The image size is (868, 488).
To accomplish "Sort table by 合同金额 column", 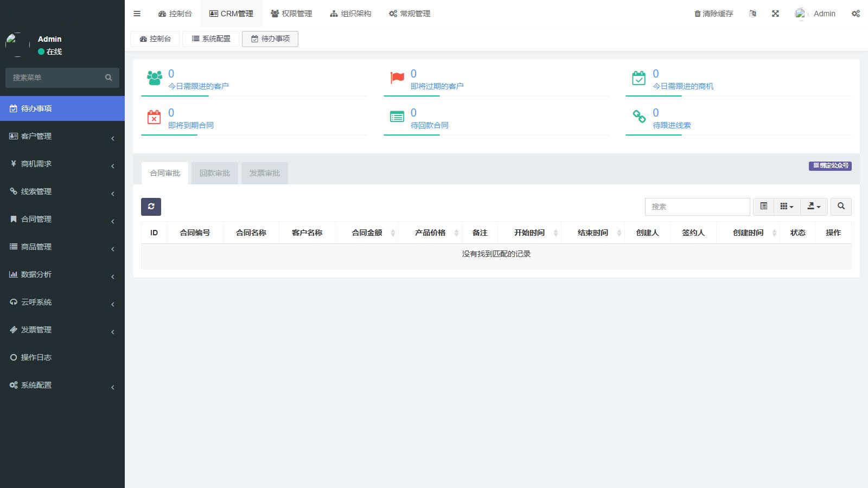I will pyautogui.click(x=367, y=233).
